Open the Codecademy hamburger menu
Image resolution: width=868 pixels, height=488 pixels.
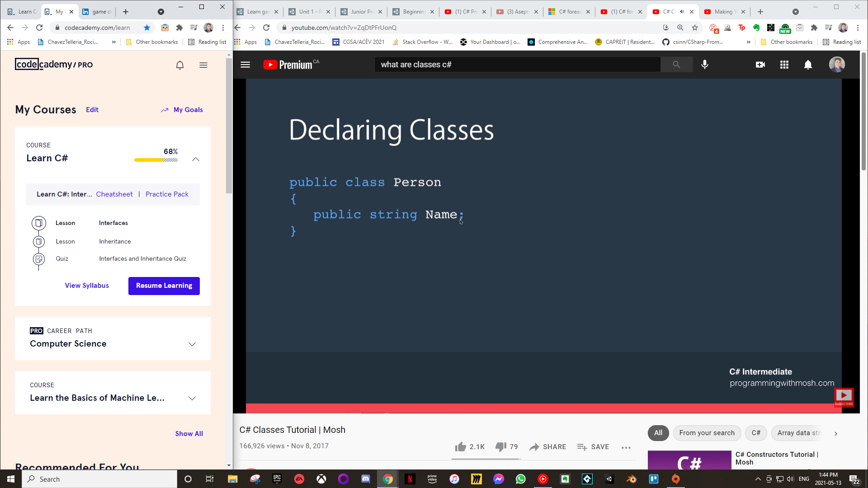[203, 65]
